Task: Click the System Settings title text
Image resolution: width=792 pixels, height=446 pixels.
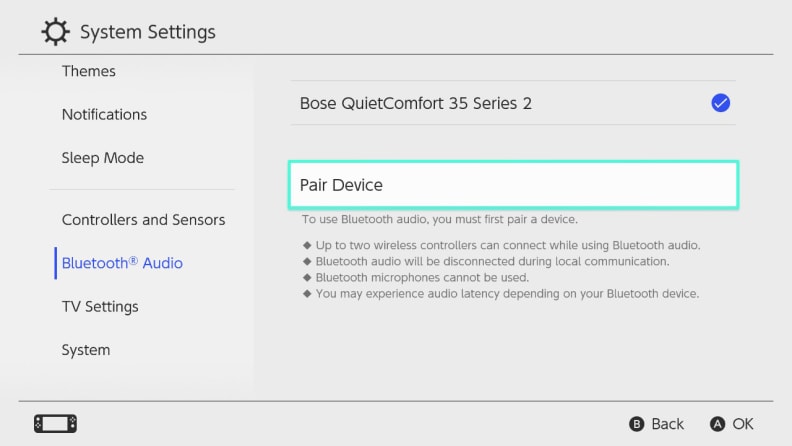Action: [148, 32]
